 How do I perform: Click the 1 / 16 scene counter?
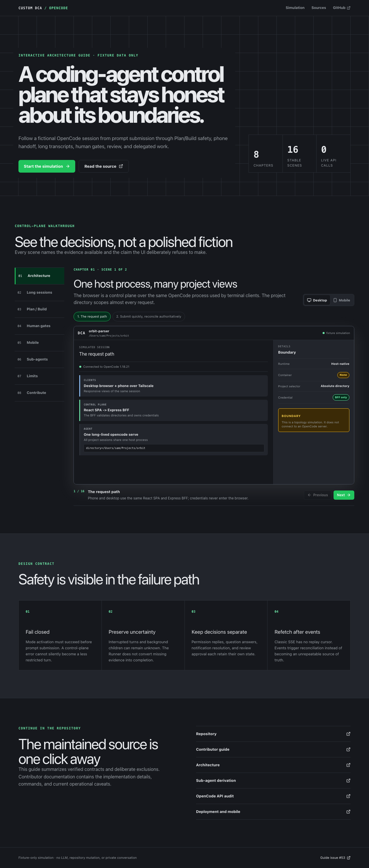79,491
